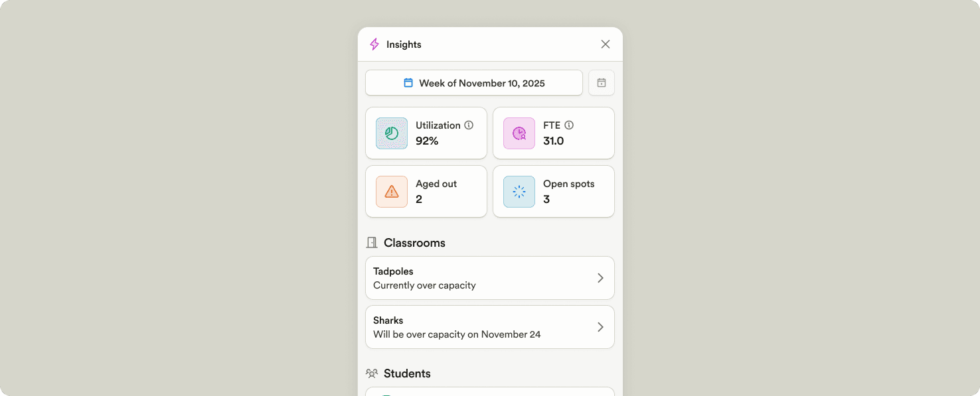Click the standalone calendar button beside the date
Screen dimensions: 980x396
click(x=601, y=82)
